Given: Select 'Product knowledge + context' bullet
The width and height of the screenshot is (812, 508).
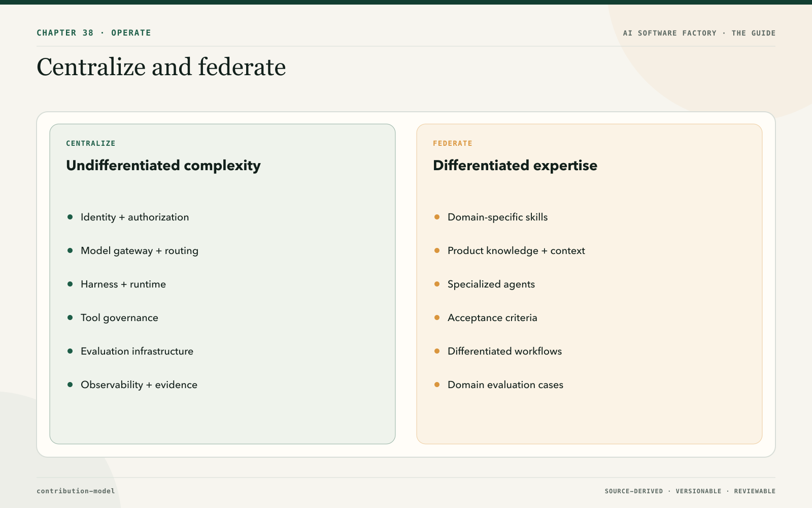Looking at the screenshot, I should point(516,250).
